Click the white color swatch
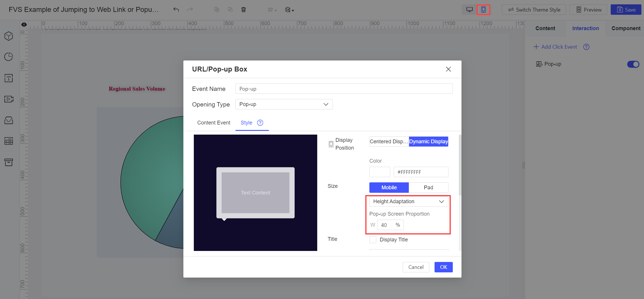The image size is (644, 299). [380, 172]
